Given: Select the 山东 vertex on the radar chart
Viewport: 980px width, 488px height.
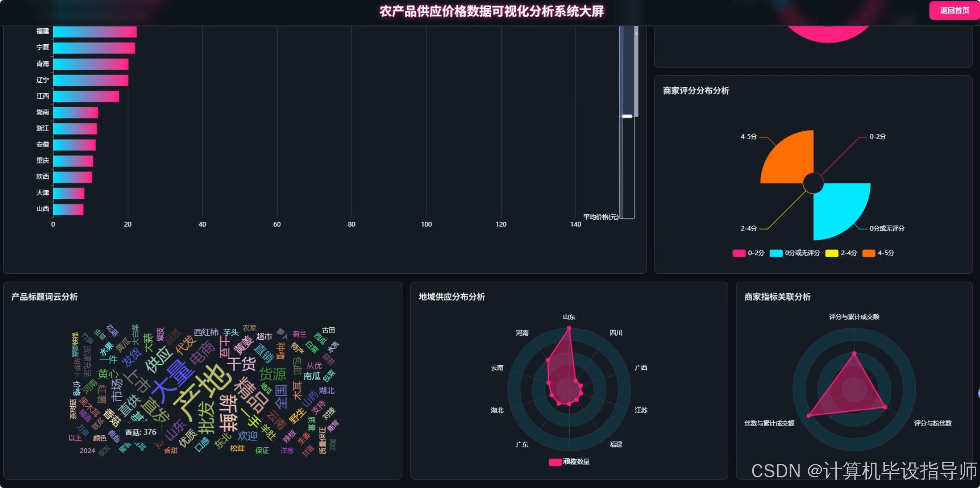Looking at the screenshot, I should 569,329.
